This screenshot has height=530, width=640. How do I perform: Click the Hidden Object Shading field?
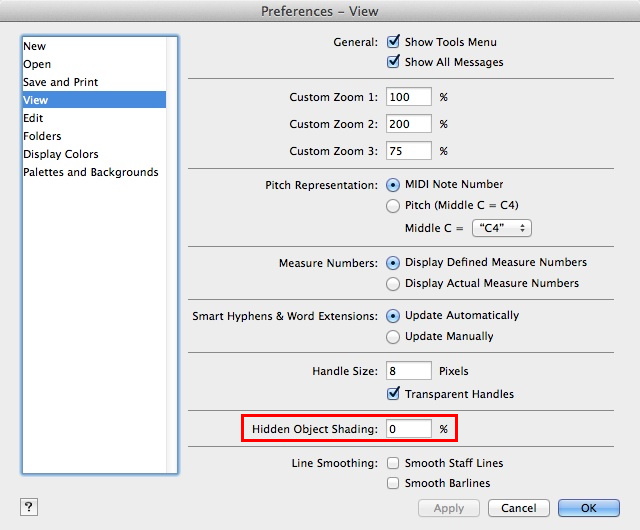tap(408, 429)
